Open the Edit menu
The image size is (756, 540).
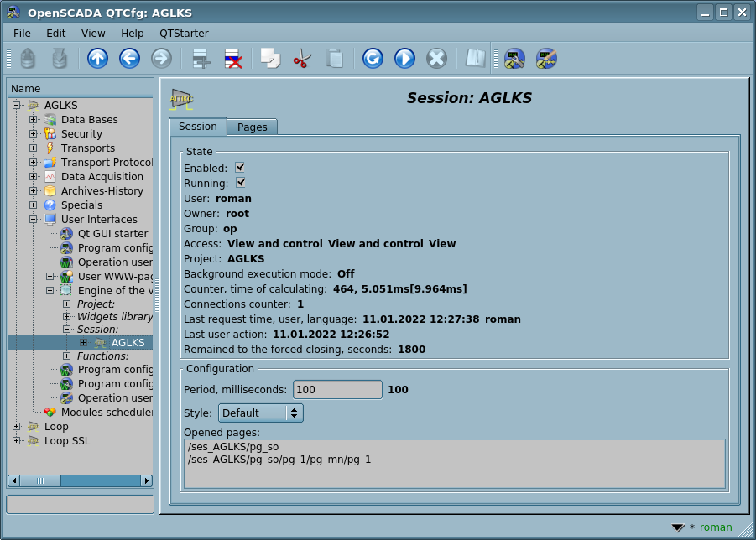click(55, 34)
